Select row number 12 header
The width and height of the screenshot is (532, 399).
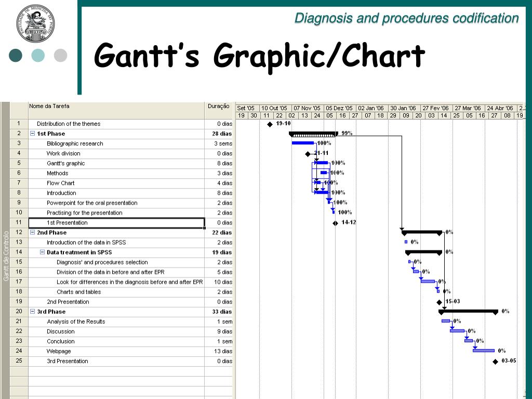pyautogui.click(x=19, y=232)
